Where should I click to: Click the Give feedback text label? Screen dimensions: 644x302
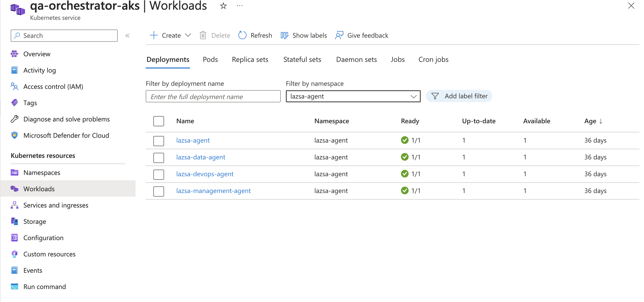coord(368,35)
